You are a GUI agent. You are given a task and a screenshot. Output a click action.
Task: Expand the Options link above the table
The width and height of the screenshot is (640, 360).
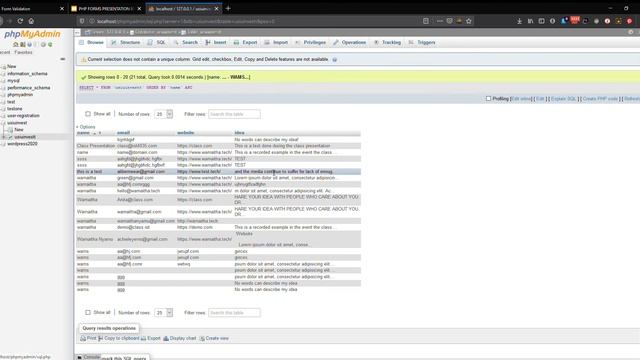[x=87, y=127]
